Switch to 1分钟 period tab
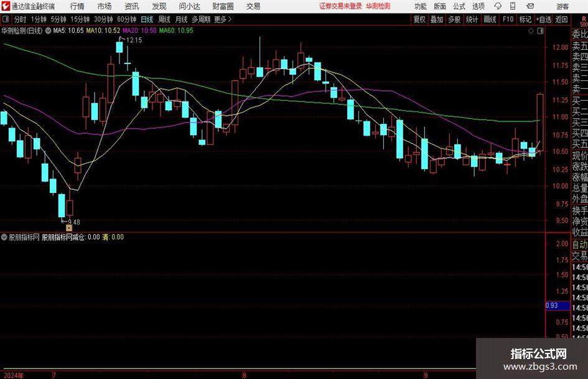This screenshot has width=588, height=379. point(38,19)
